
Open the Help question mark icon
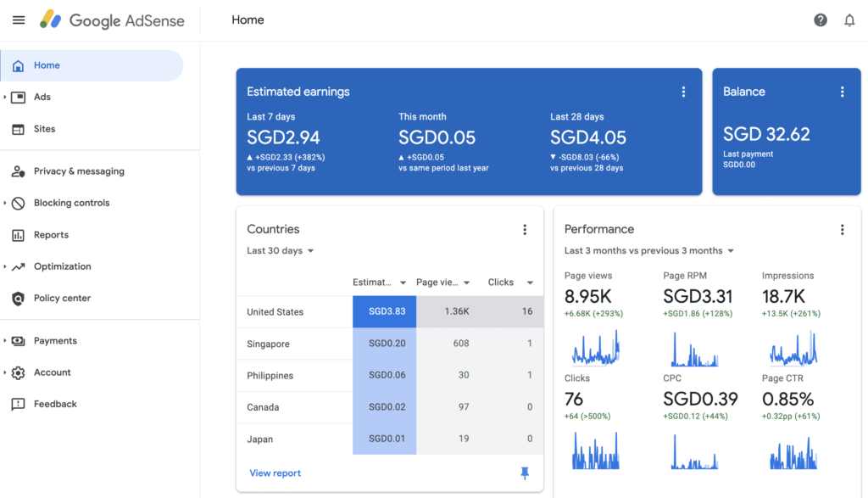[x=821, y=20]
